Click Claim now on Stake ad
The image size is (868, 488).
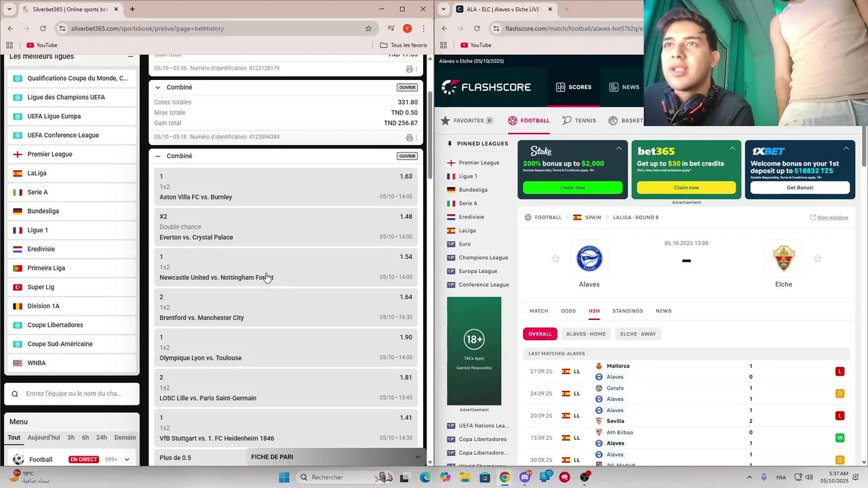(x=572, y=188)
